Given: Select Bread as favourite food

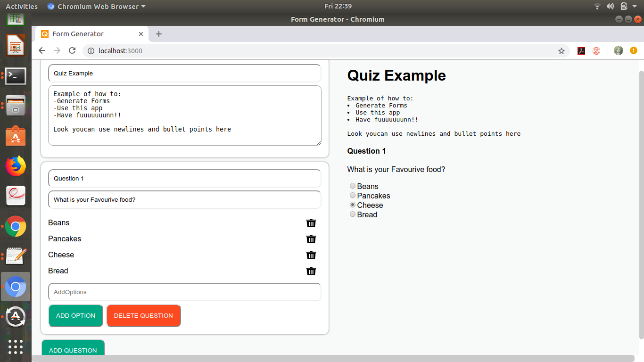Looking at the screenshot, I should point(352,214).
